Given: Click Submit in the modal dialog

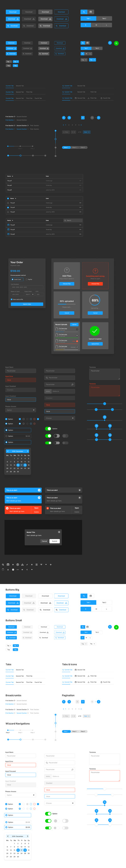Looking at the screenshot, I should point(55,541).
